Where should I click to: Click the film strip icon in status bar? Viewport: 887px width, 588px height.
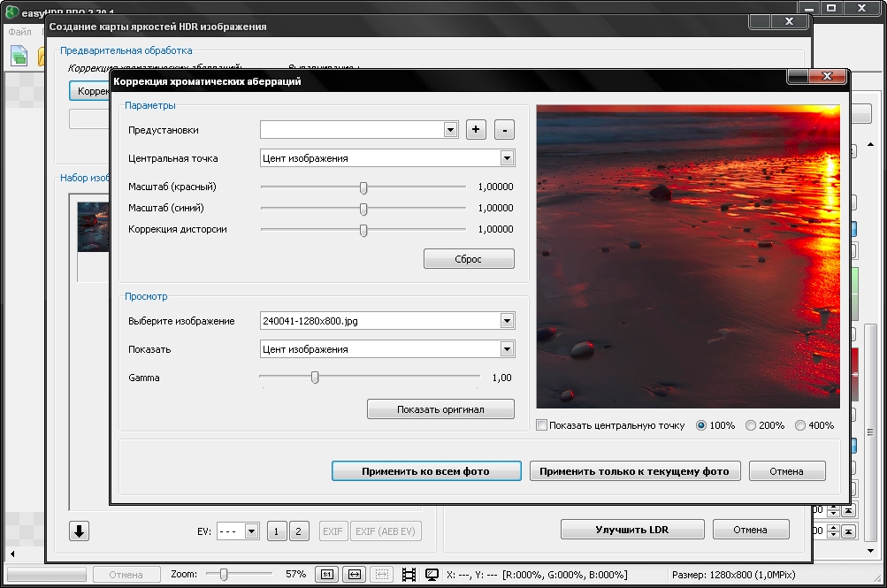[x=409, y=574]
